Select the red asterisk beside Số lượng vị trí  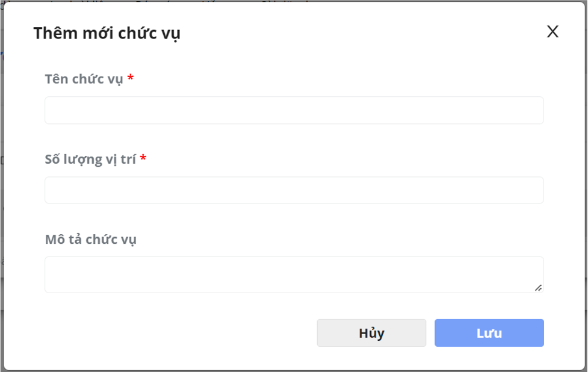point(143,158)
